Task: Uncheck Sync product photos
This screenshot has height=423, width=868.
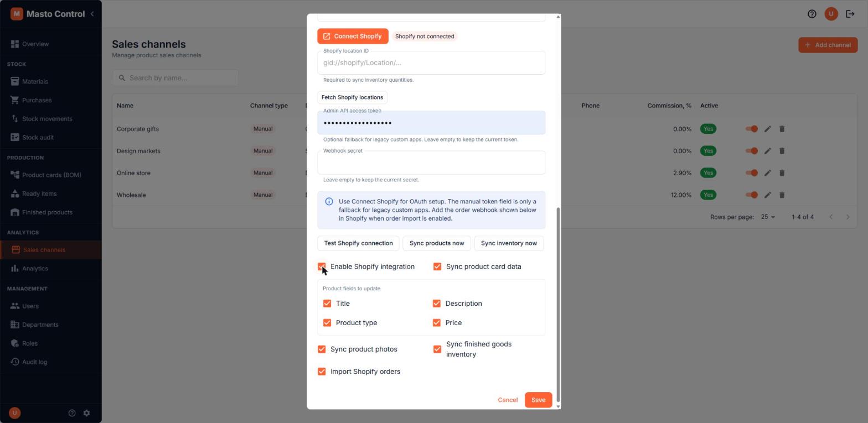Action: pos(322,349)
